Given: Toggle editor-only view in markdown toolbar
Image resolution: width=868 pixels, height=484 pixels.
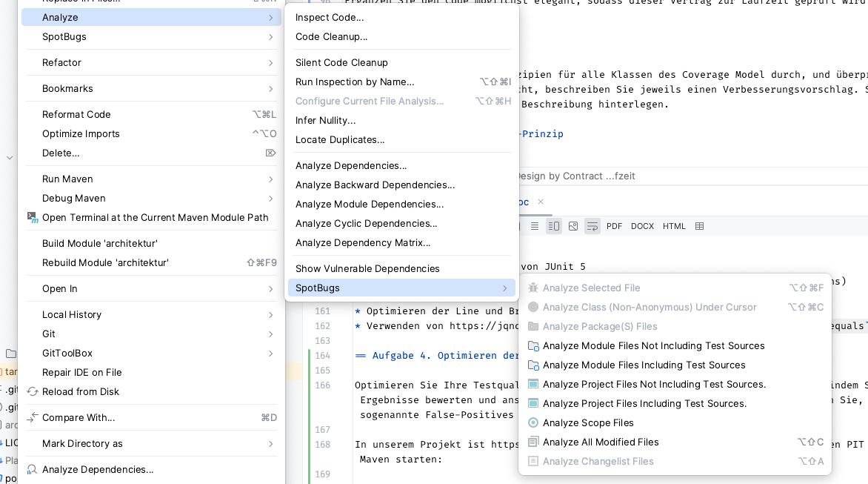Looking at the screenshot, I should click(x=534, y=226).
